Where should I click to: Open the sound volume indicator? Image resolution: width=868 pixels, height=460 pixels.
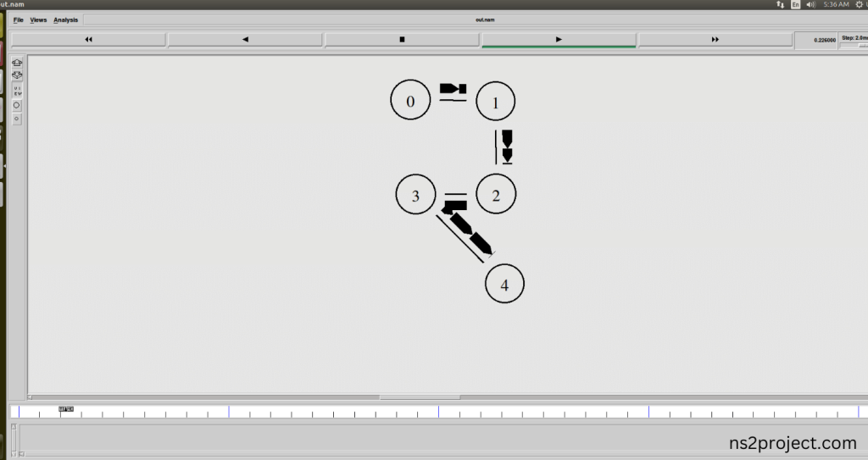(x=811, y=4)
